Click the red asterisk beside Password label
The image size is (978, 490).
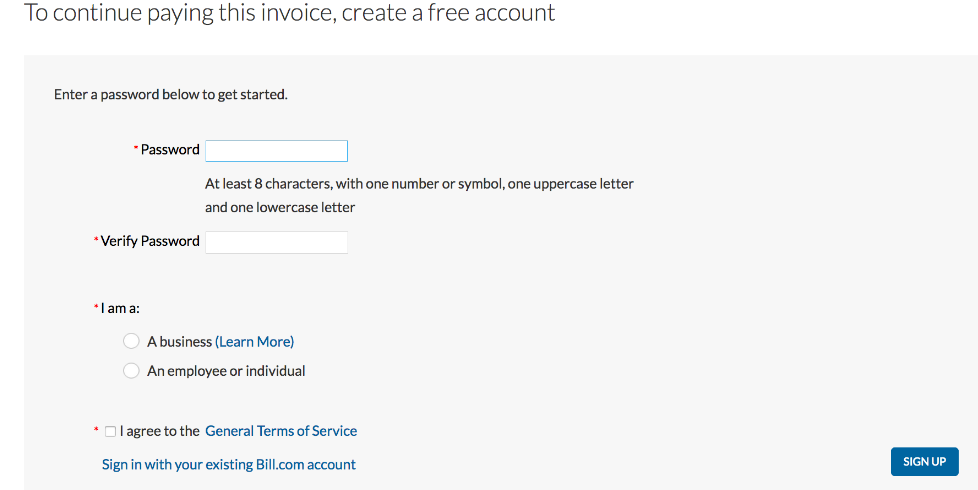pos(136,148)
